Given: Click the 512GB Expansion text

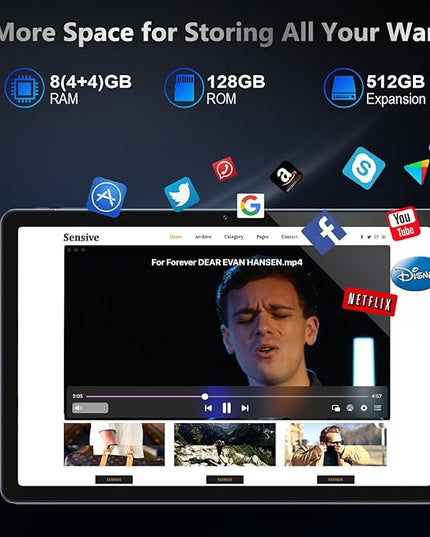Looking at the screenshot, I should pos(396,89).
